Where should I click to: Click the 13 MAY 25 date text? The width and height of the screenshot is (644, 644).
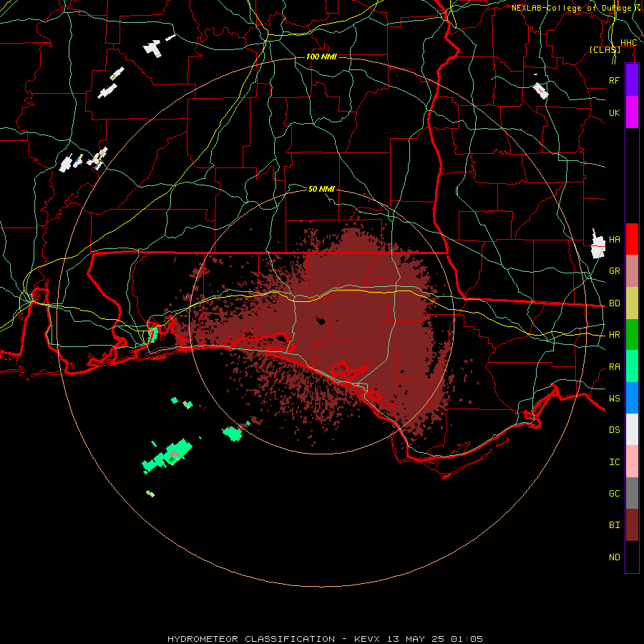[415, 639]
